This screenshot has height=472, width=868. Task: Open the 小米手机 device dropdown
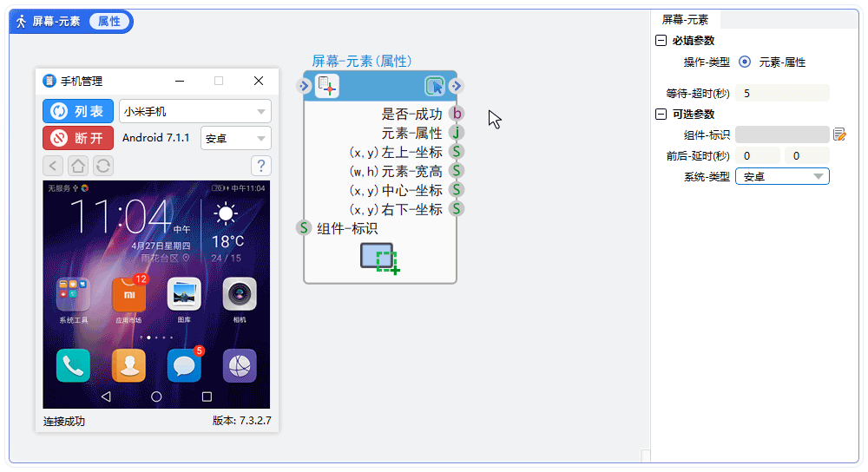[x=195, y=111]
